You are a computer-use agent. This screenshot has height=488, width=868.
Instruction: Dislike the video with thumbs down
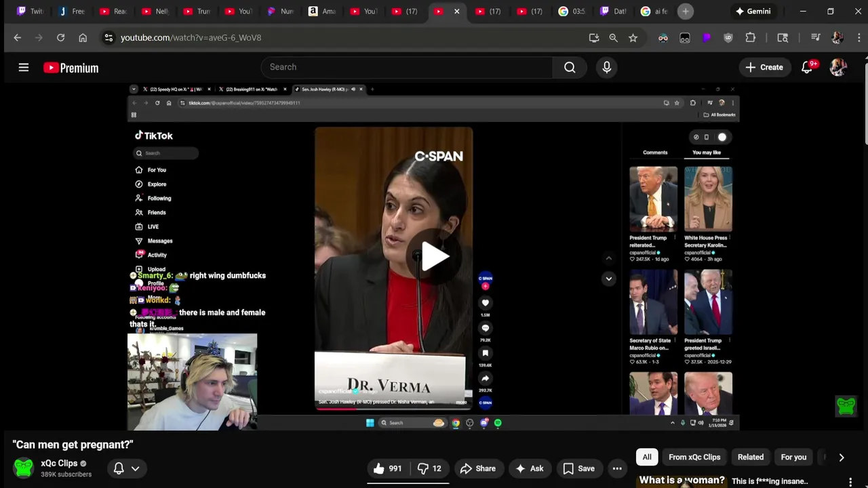click(x=429, y=468)
